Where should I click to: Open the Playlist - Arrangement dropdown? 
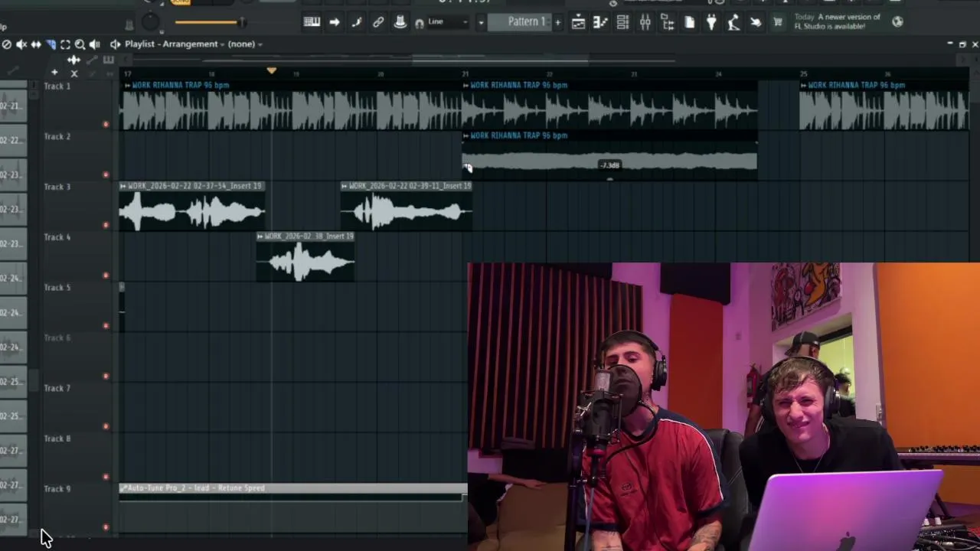(175, 44)
